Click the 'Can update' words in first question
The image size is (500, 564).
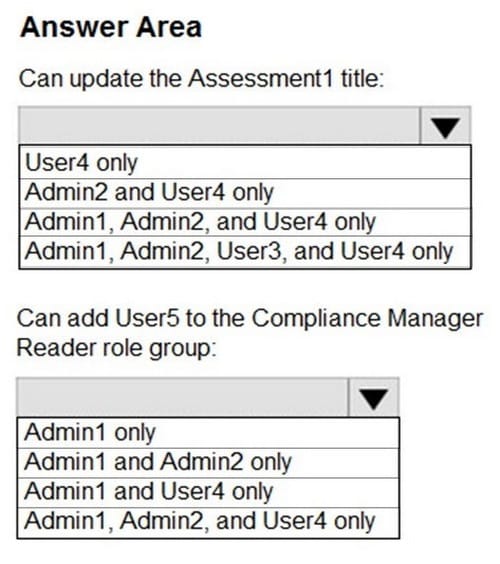pyautogui.click(x=81, y=79)
